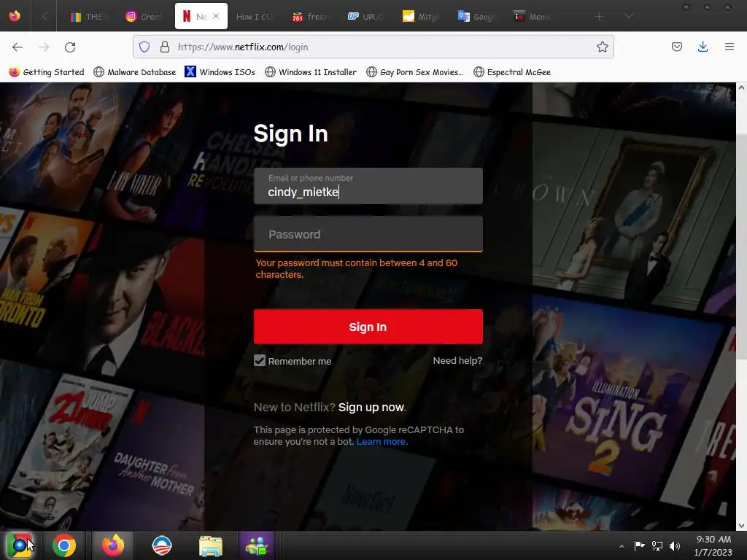Open the Windows ISOs bookmark
747x560 pixels.
(220, 72)
